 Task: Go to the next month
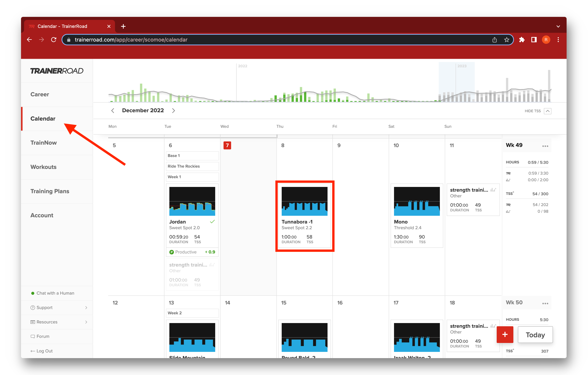(173, 111)
